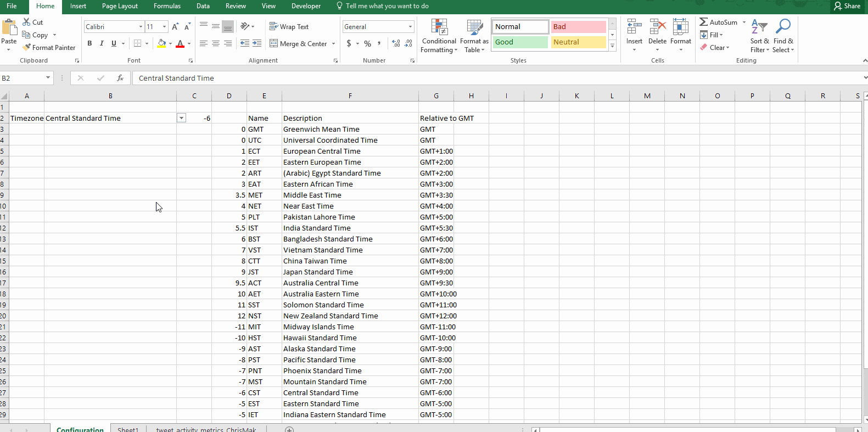Toggle Italic formatting
Viewport: 868px width, 432px height.
[102, 43]
